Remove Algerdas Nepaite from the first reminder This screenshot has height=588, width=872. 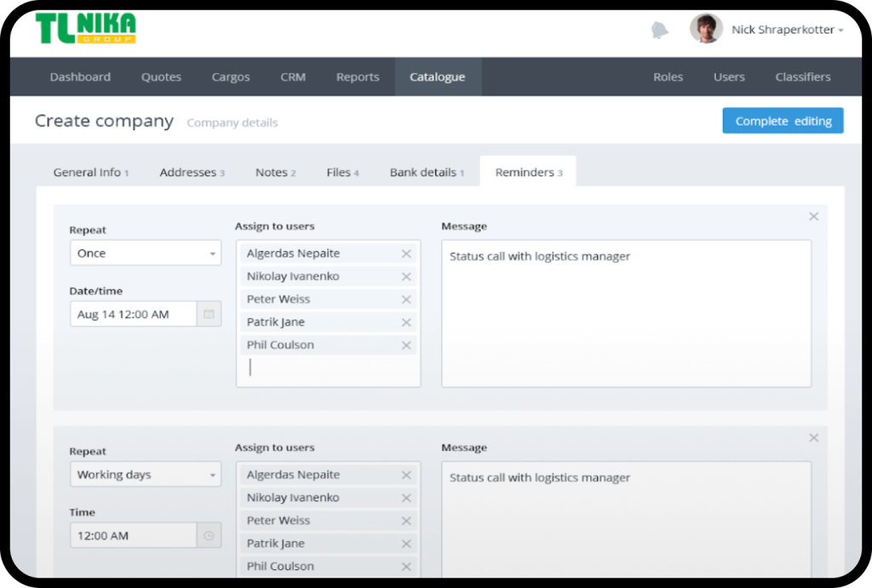408,253
